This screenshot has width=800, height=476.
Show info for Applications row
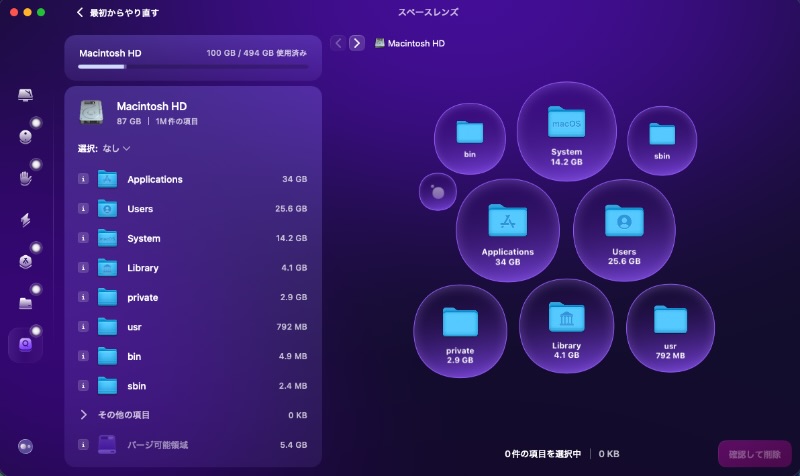(x=83, y=179)
